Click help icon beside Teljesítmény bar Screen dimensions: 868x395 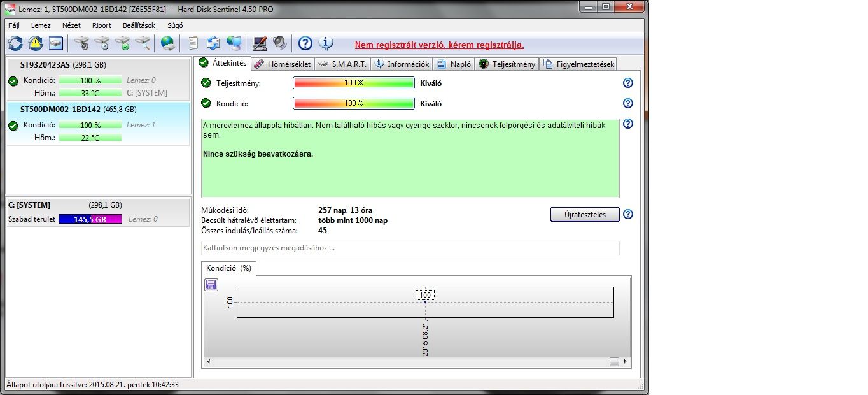pyautogui.click(x=628, y=83)
